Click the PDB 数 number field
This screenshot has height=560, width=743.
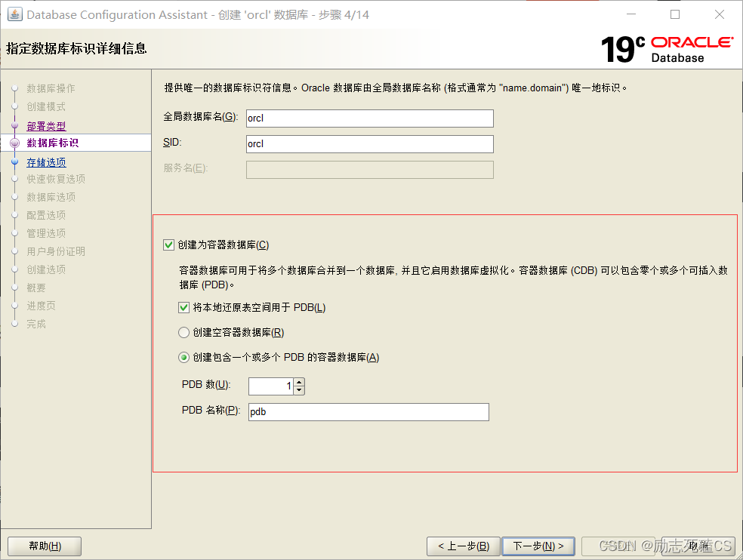271,386
